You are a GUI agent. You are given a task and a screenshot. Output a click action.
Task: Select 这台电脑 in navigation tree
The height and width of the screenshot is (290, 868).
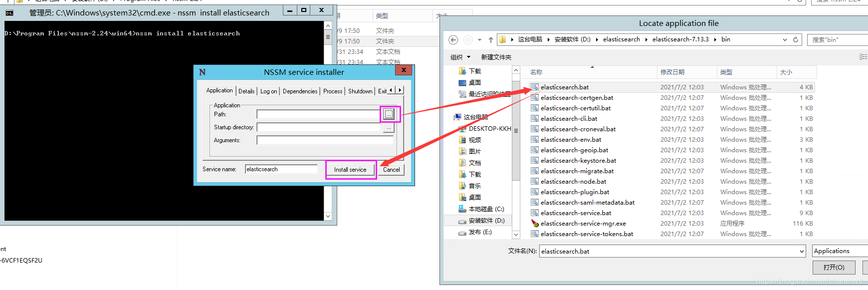[471, 117]
